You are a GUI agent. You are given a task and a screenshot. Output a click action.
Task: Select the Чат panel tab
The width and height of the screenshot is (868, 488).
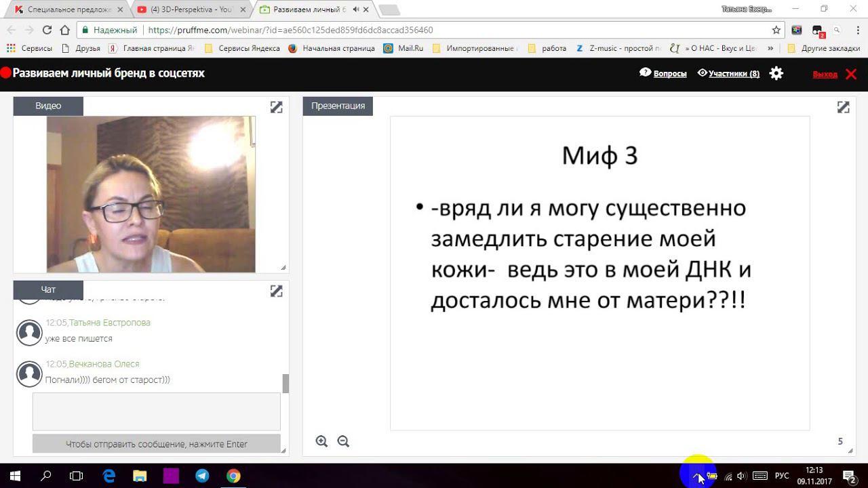coord(48,289)
